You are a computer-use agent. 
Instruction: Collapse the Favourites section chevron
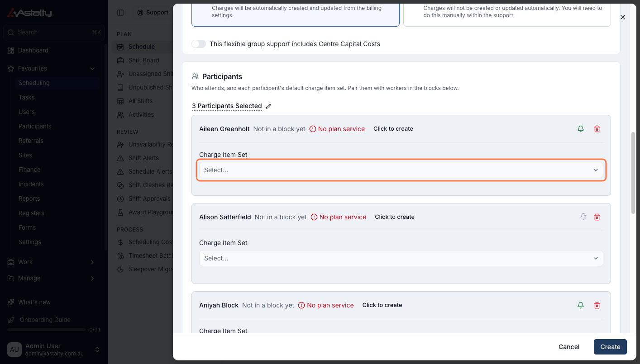[x=92, y=69]
